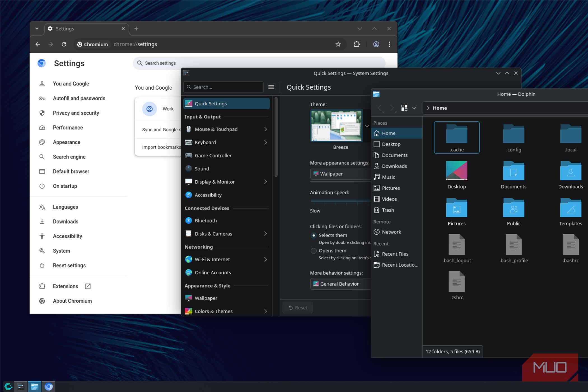Go back in Chromium
Screen dimensions: 588x392
click(x=38, y=44)
